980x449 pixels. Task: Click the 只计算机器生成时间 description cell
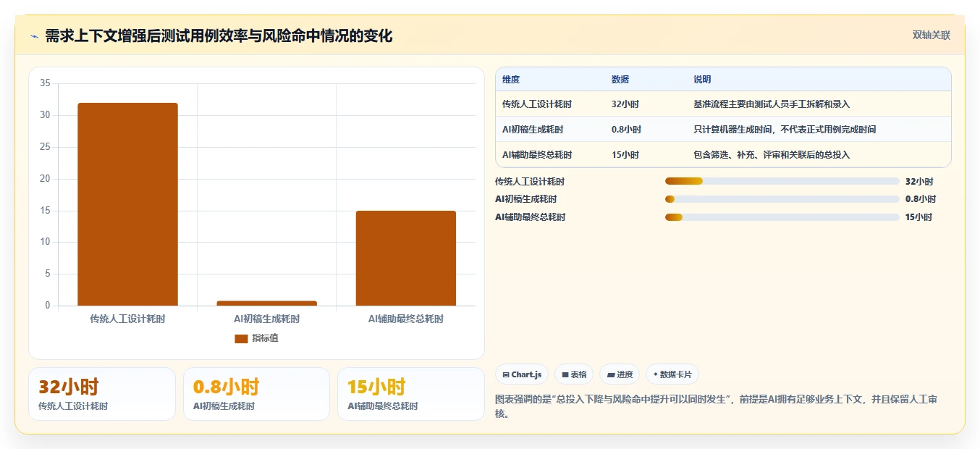click(x=785, y=130)
